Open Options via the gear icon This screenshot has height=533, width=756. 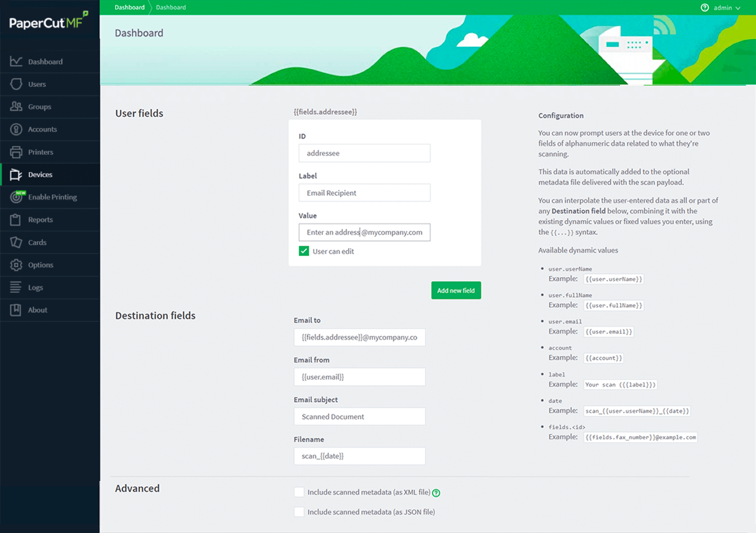16,265
